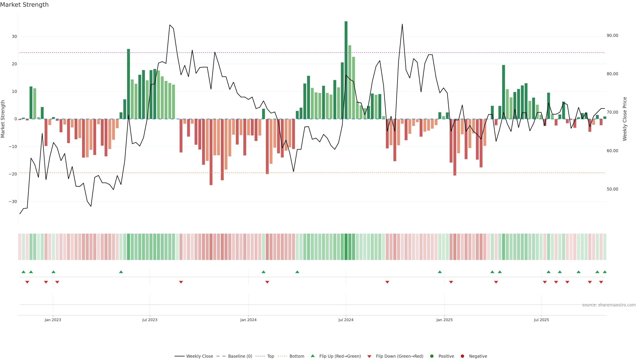Click the first flip-down red marker at far left
Screen dimensions: 644x362
pos(27,282)
